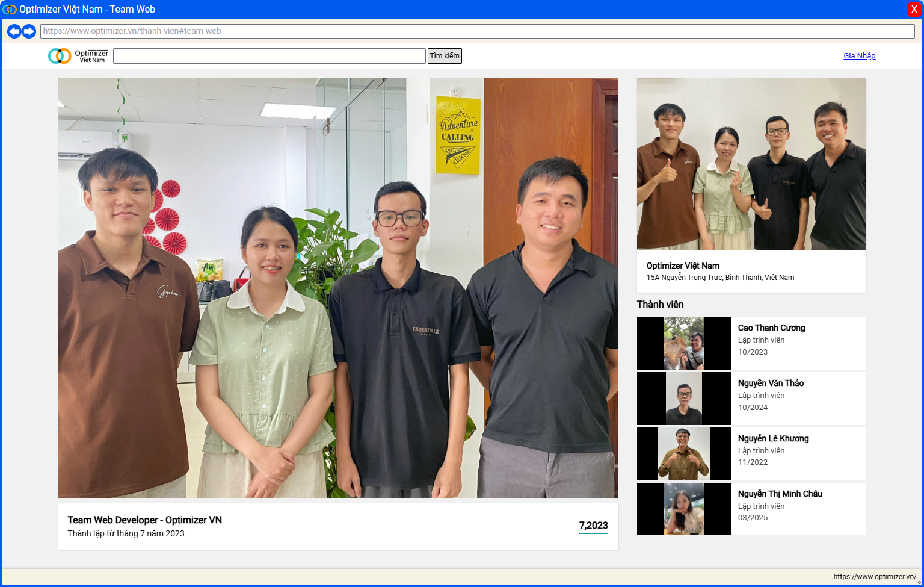Screen dimensions: 924x587
Task: Open the Cao Thanh Cương member name
Action: coord(771,328)
